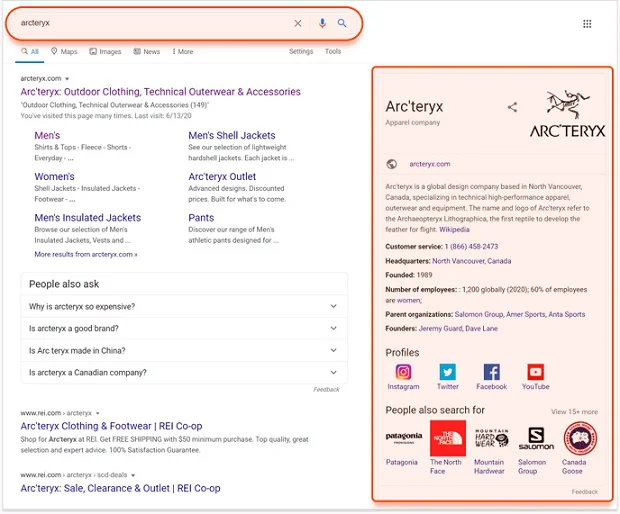Screen dimensions: 620x514
Task: Expand 'Why is arcteryx so expensive?'
Action: (x=184, y=306)
